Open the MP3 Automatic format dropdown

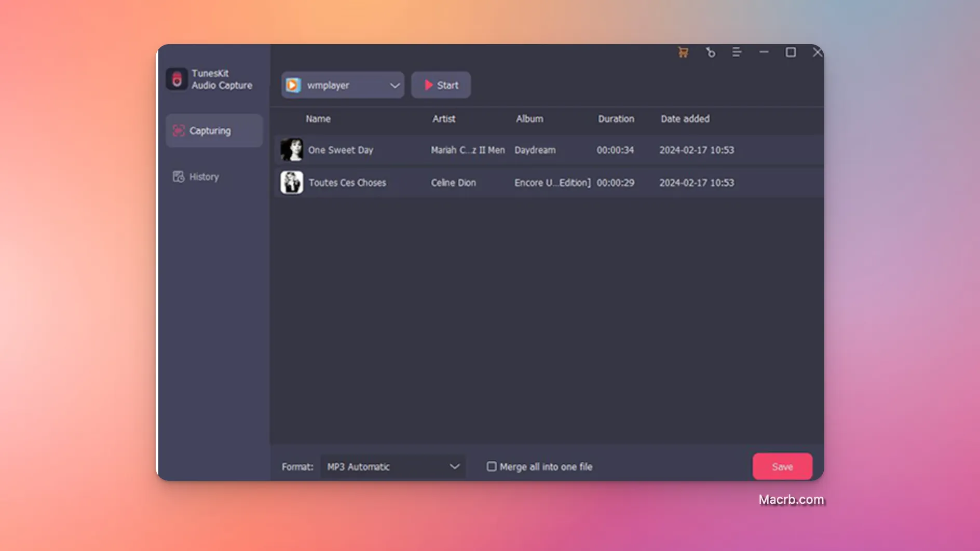393,466
